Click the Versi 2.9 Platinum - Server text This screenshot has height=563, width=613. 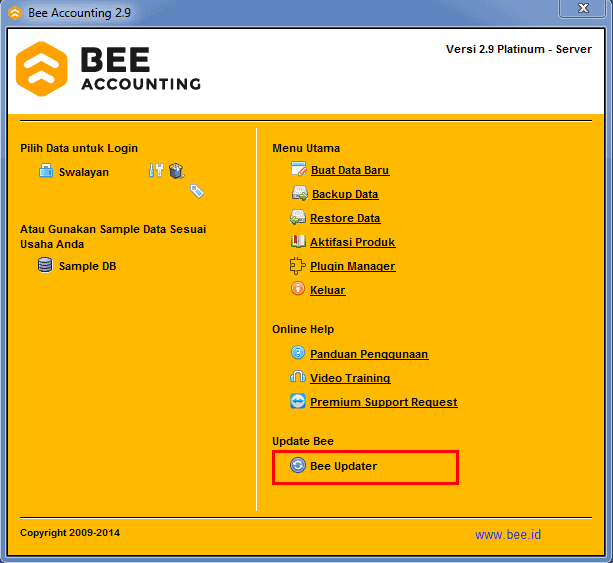tap(519, 49)
